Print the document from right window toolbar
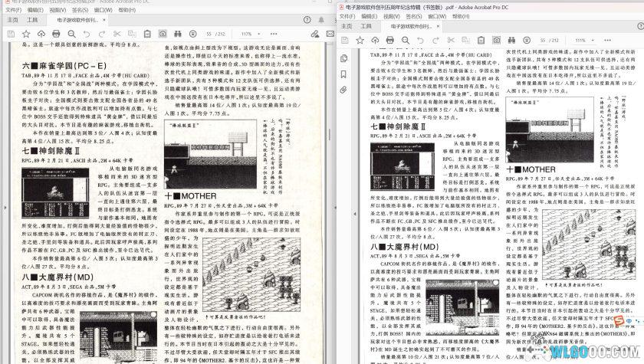The width and height of the screenshot is (644, 364). tap(390, 40)
